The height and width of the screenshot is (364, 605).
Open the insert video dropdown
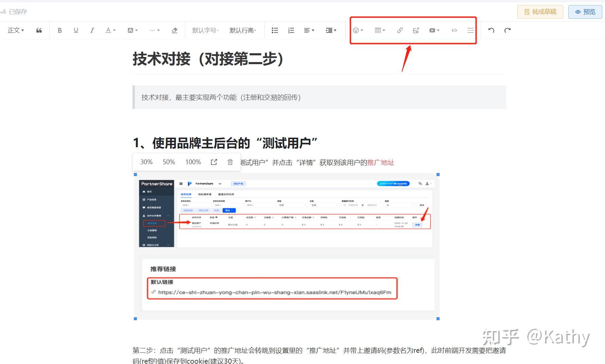[x=434, y=31]
